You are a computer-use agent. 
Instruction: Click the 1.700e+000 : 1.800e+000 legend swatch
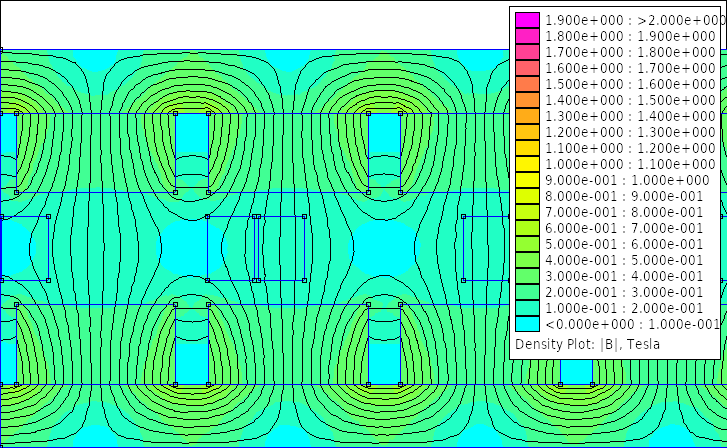click(x=527, y=52)
